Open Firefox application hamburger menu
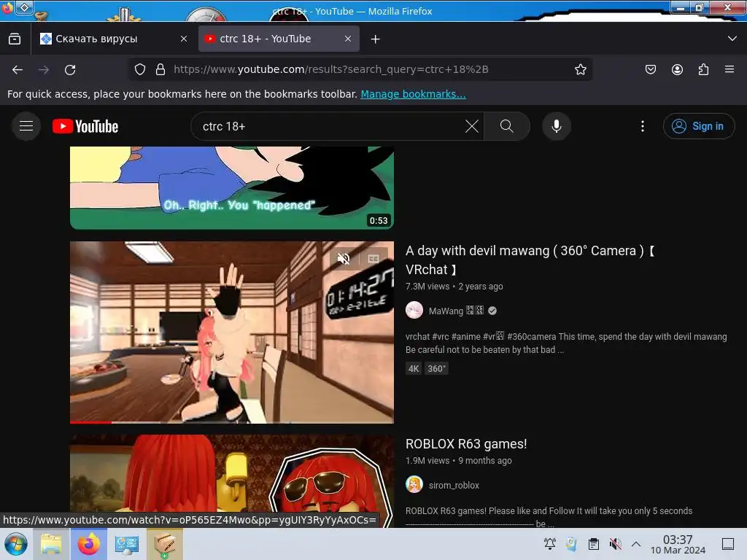The height and width of the screenshot is (560, 747). click(x=729, y=69)
